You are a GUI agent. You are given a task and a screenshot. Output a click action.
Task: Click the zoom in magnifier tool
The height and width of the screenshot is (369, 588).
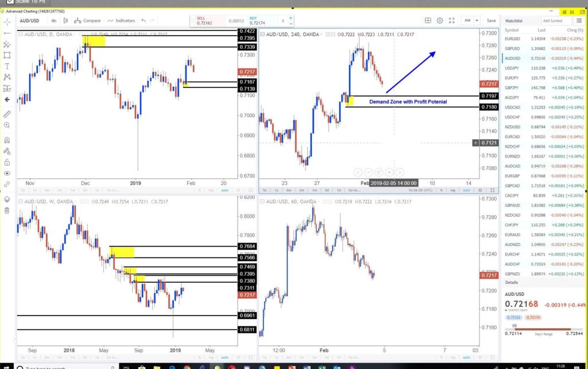coord(7,125)
